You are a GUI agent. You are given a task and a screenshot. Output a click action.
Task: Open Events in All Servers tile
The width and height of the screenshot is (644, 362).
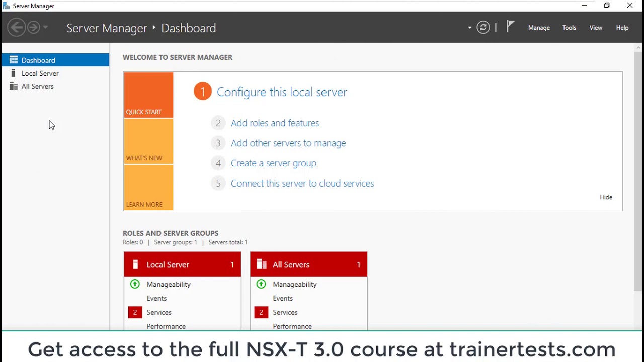click(283, 298)
